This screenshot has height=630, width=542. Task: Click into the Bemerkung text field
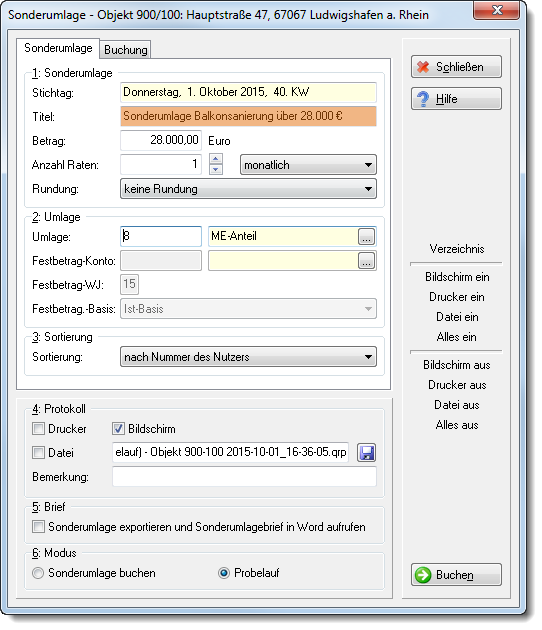[x=244, y=477]
